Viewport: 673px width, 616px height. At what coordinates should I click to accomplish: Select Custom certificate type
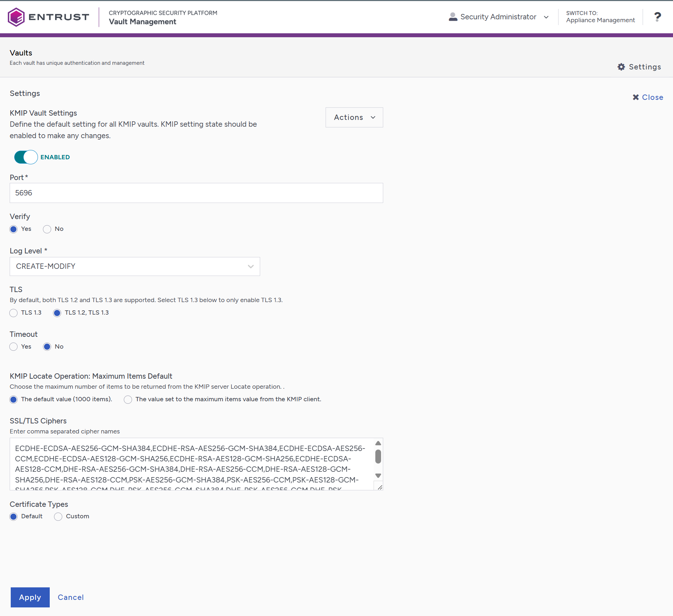58,516
